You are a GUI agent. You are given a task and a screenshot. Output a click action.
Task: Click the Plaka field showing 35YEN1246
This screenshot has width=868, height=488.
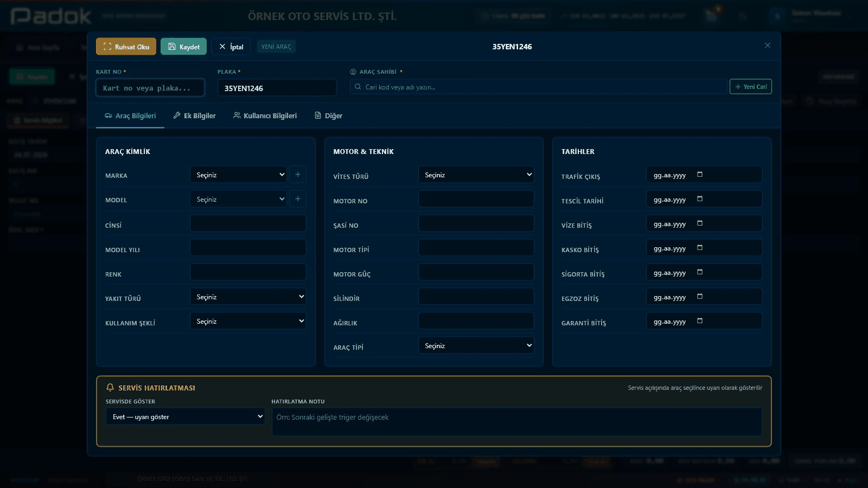(x=277, y=88)
